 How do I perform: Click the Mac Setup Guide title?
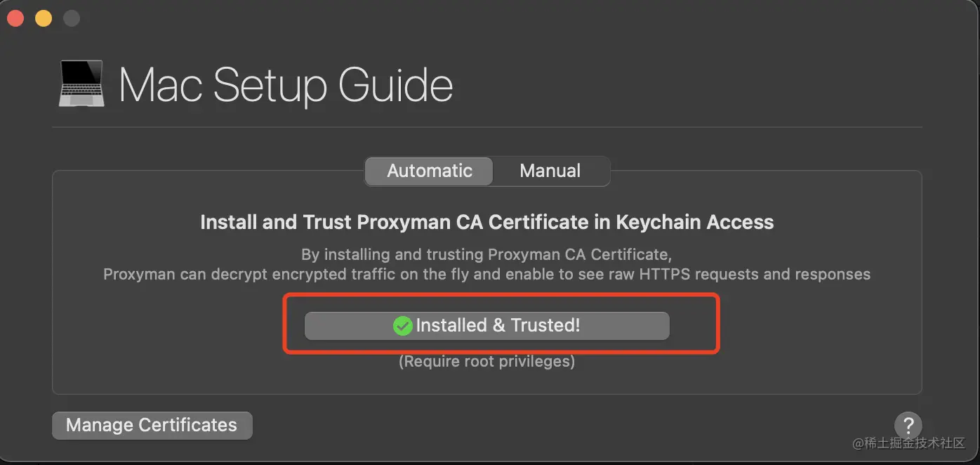coord(286,86)
